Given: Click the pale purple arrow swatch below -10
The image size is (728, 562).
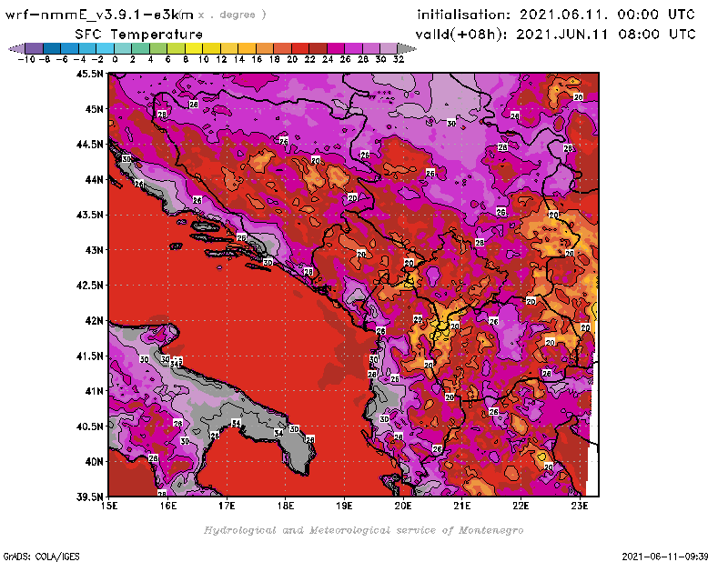Looking at the screenshot, I should coord(16,48).
